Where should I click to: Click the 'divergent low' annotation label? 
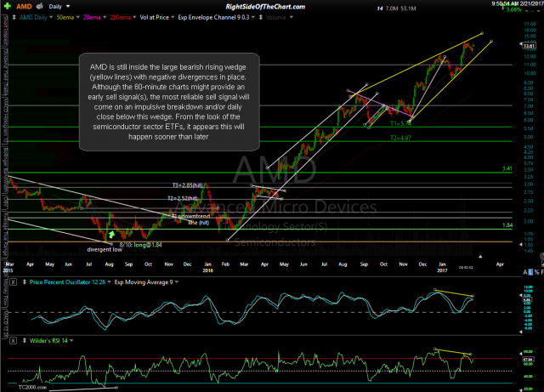click(105, 249)
